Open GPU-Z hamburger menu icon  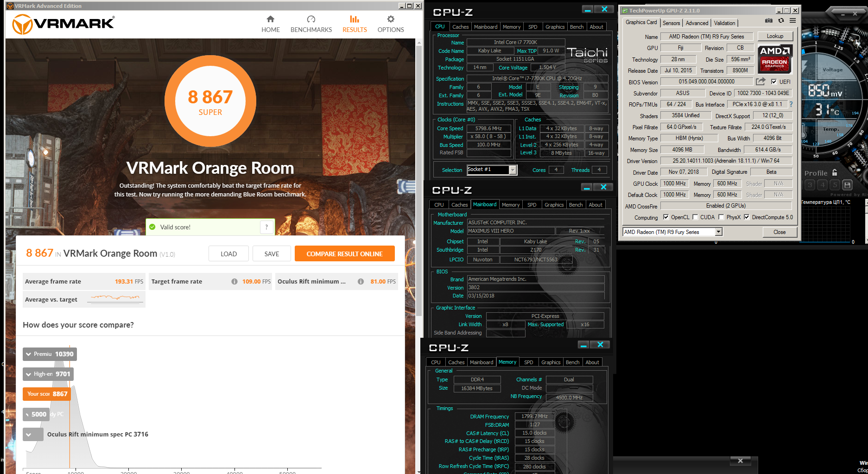(793, 21)
